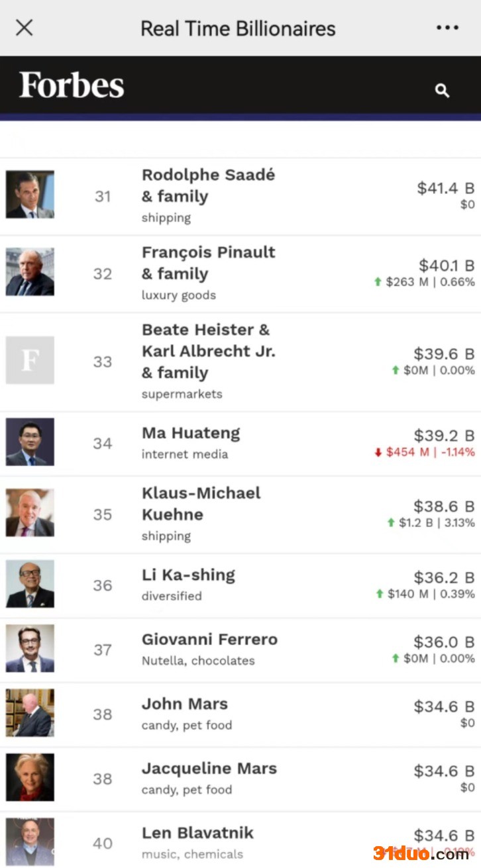The width and height of the screenshot is (481, 868).
Task: Tap Ma Huateng's photo thumbnail
Action: click(x=30, y=442)
